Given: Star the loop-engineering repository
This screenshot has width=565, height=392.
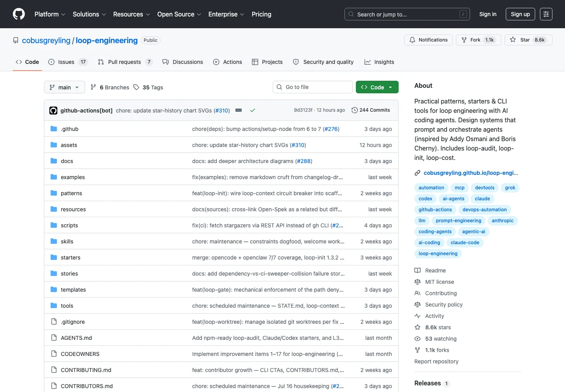Looking at the screenshot, I should coord(529,40).
